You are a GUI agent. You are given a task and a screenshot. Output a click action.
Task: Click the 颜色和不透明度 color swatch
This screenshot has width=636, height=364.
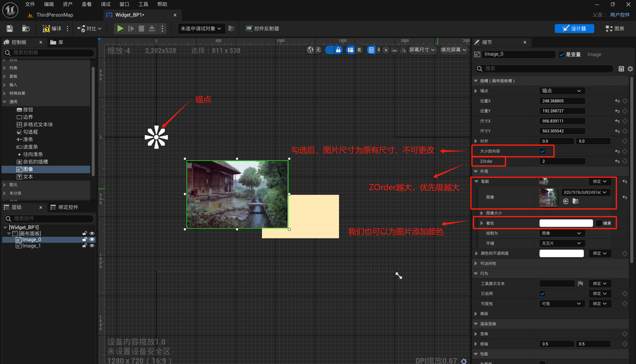point(561,253)
